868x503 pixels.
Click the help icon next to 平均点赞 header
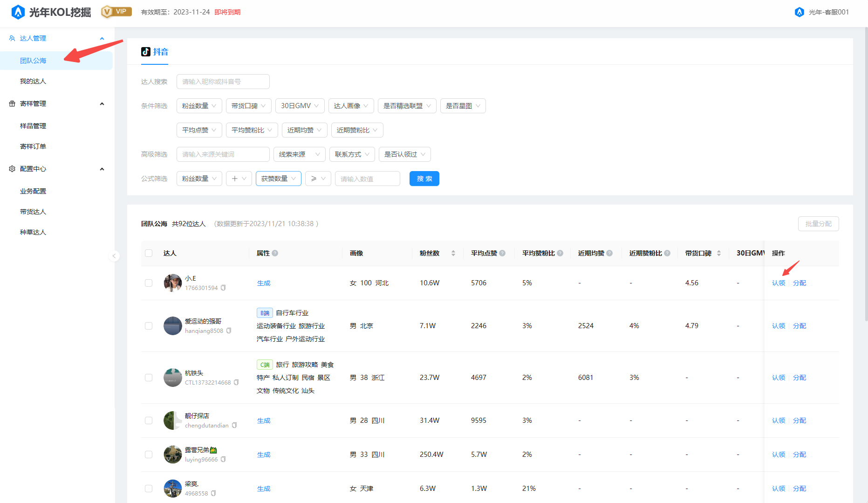(502, 253)
